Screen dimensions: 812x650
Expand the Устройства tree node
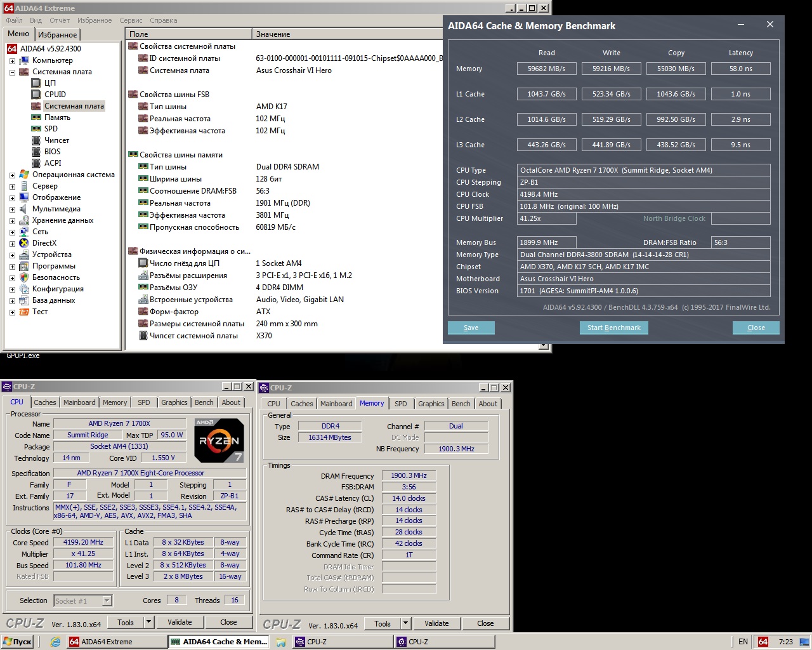coord(12,255)
